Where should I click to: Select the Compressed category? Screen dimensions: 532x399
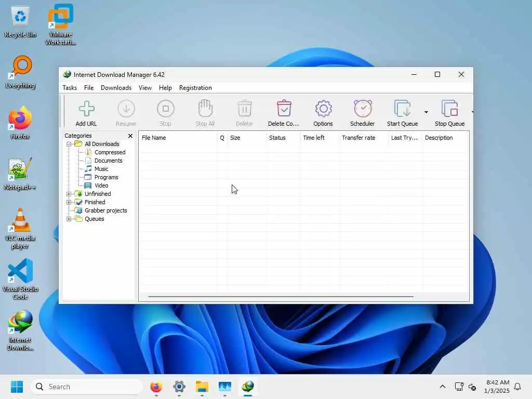point(110,152)
